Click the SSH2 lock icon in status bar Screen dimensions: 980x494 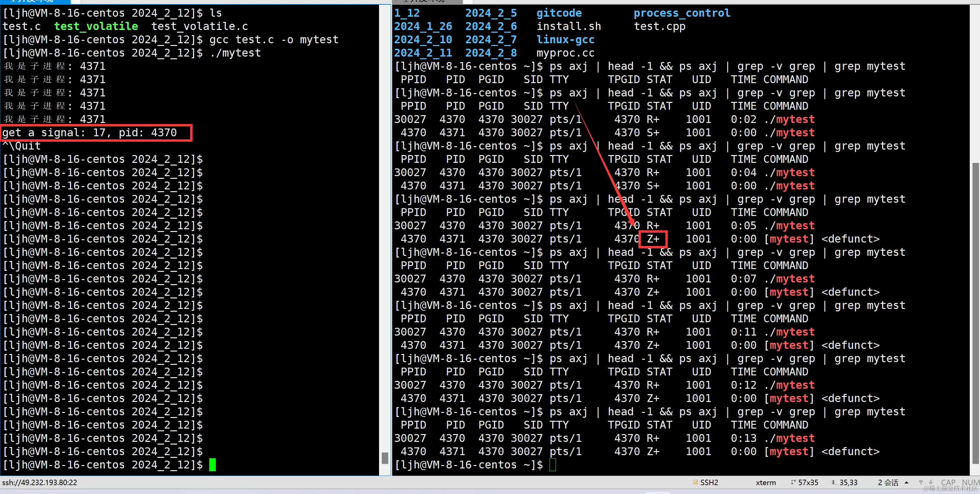pos(695,482)
